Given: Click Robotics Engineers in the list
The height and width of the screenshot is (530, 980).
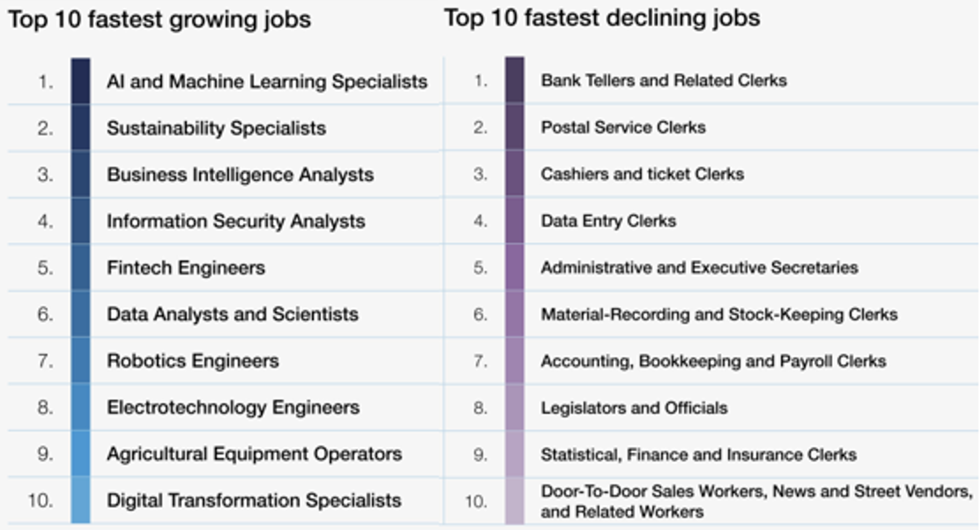Looking at the screenshot, I should click(x=193, y=361).
